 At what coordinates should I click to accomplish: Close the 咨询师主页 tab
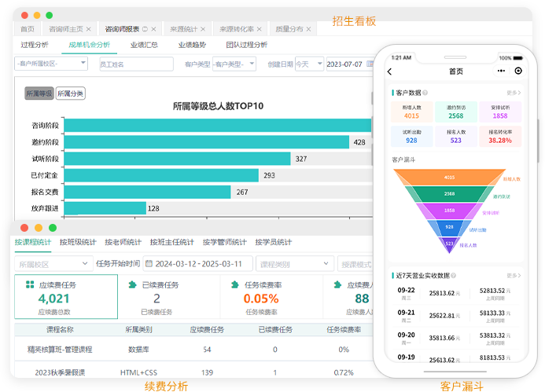tap(89, 29)
